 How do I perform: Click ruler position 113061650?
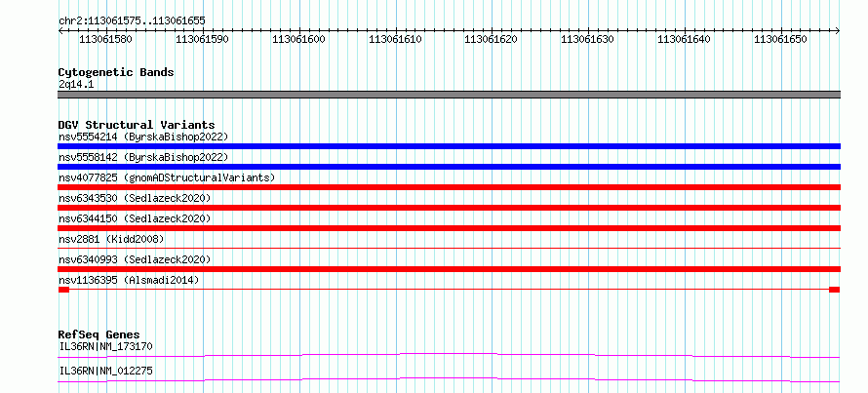click(780, 39)
